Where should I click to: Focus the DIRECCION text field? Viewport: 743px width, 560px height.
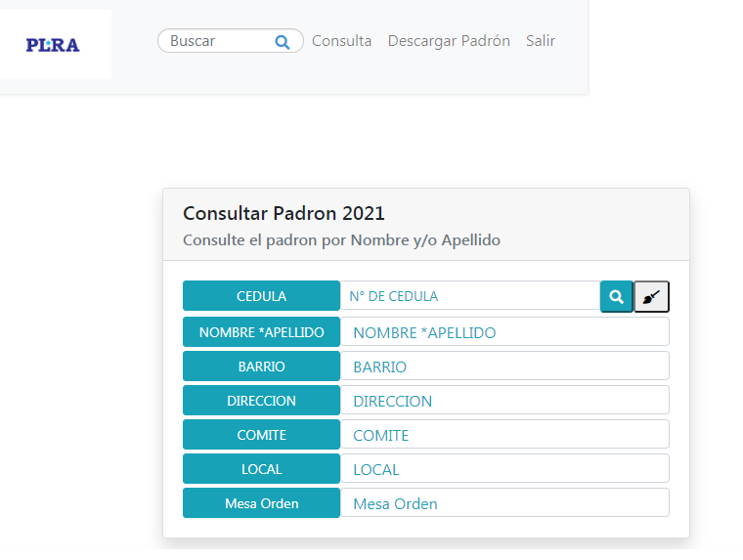(504, 401)
